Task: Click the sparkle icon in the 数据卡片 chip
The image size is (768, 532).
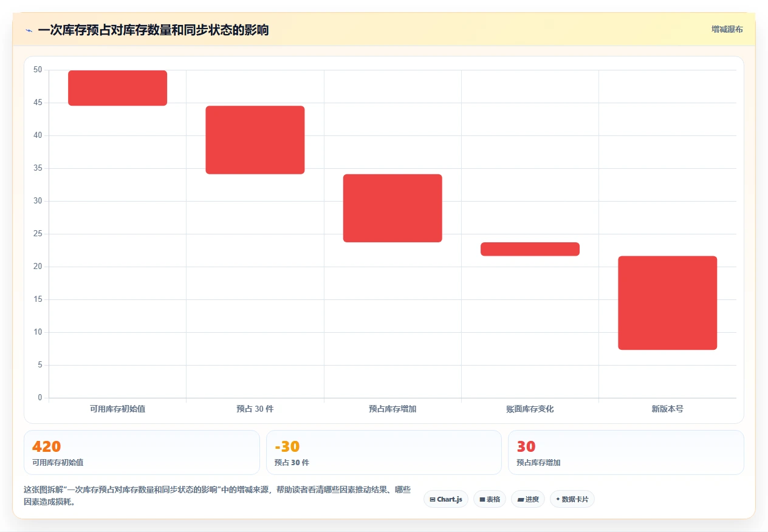Action: (x=558, y=499)
